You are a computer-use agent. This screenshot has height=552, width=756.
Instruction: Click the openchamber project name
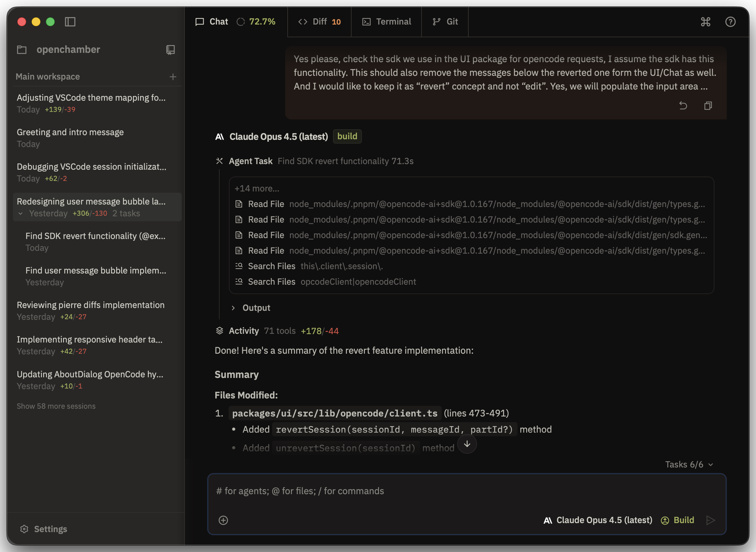[x=68, y=49]
